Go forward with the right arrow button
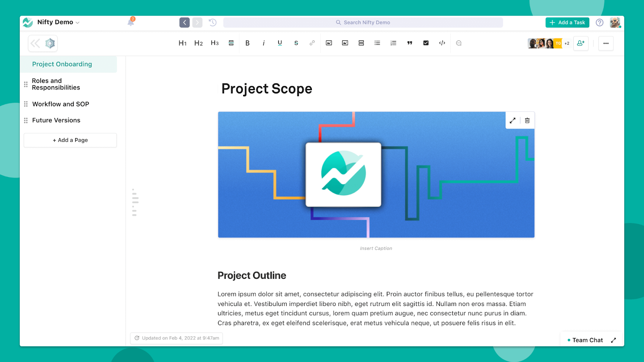 coord(197,23)
